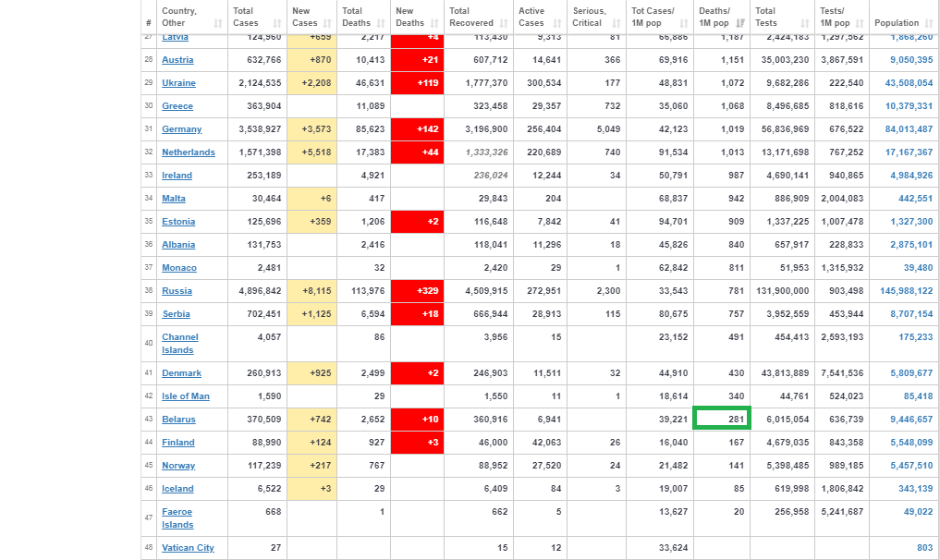This screenshot has height=560, width=940.
Task: Select Malta new cases cell +6
Action: (311, 199)
